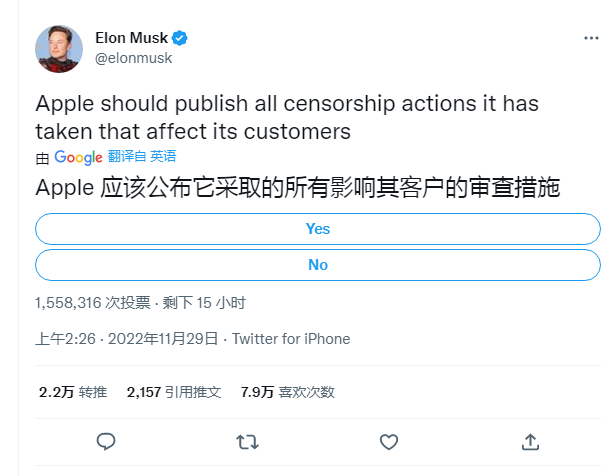
Task: Vote No in the poll
Action: (x=318, y=265)
